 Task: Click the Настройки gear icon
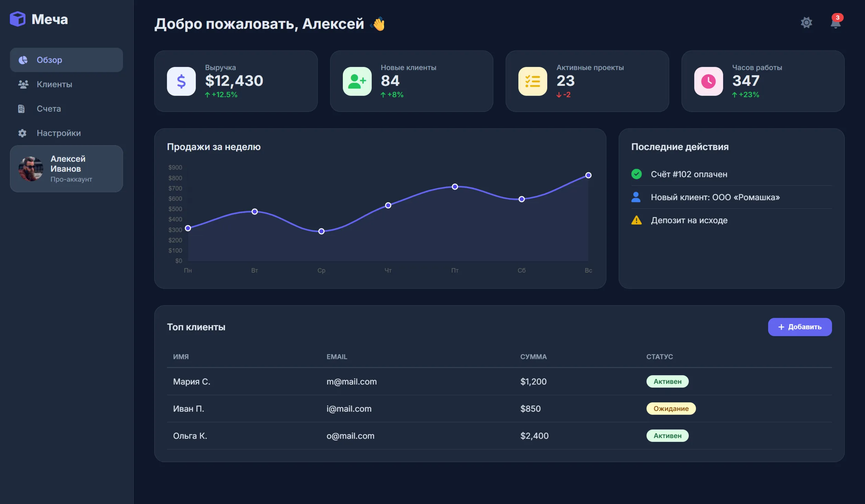(22, 133)
